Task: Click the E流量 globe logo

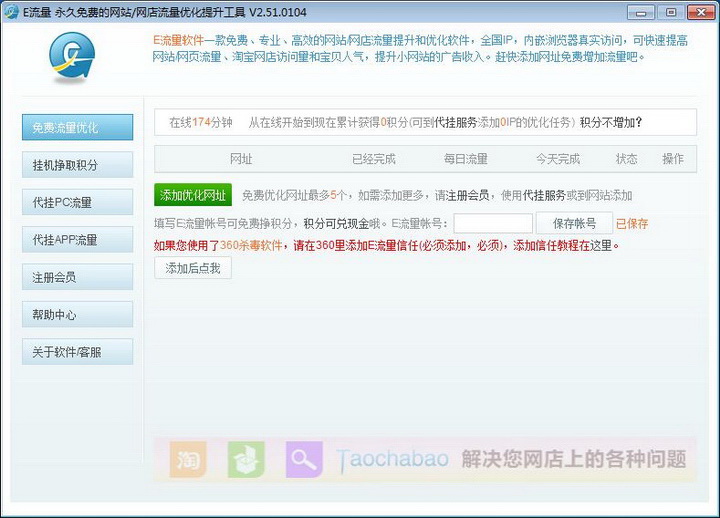Action: [x=72, y=57]
